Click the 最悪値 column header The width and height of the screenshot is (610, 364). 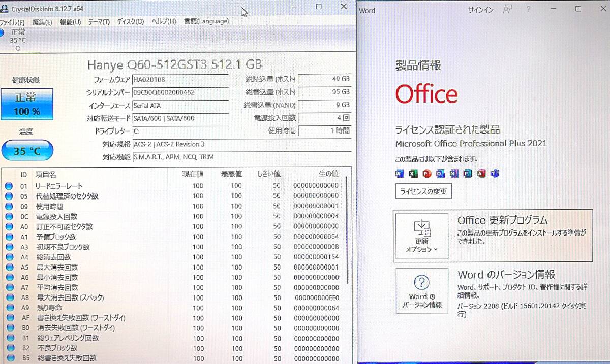[231, 174]
